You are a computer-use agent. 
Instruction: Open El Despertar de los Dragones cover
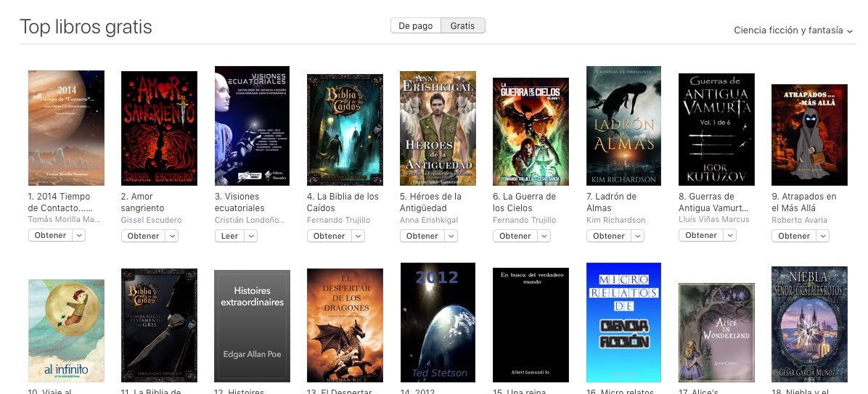[x=345, y=325]
